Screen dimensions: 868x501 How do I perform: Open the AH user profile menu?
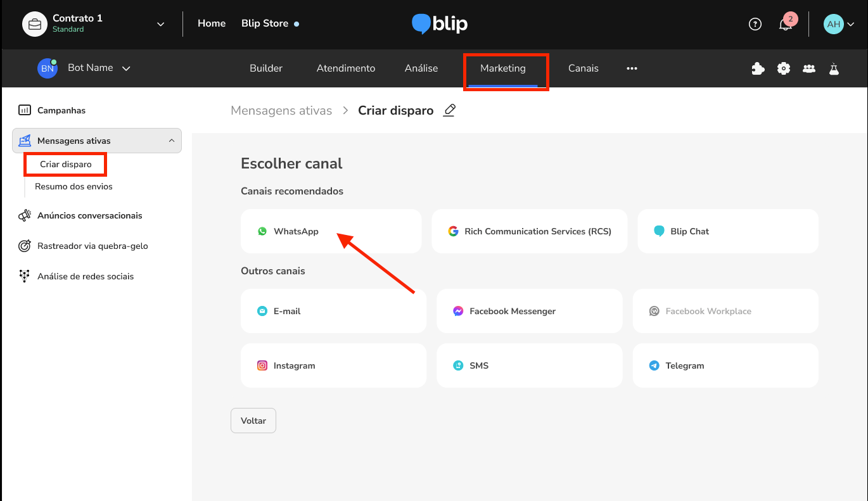point(839,24)
